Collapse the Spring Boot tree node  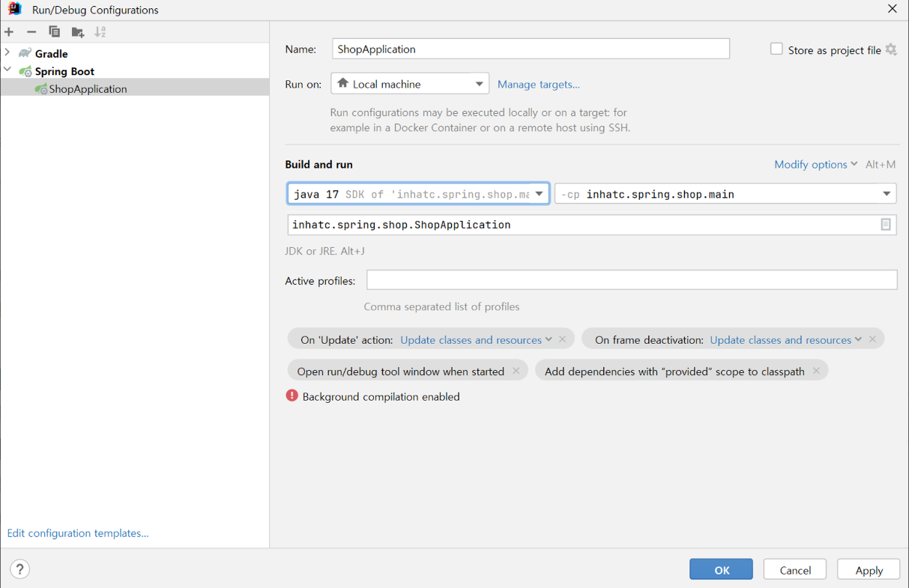coord(7,70)
